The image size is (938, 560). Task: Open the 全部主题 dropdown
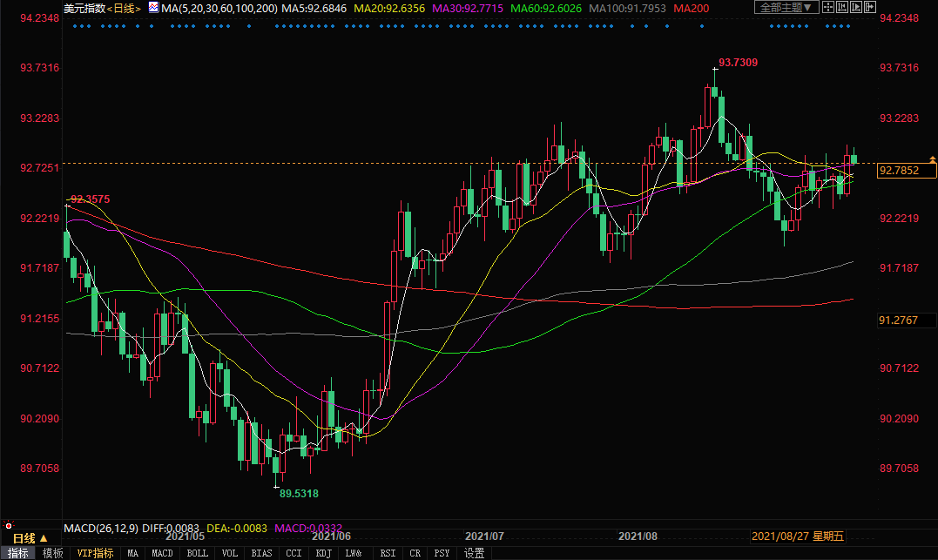point(785,8)
